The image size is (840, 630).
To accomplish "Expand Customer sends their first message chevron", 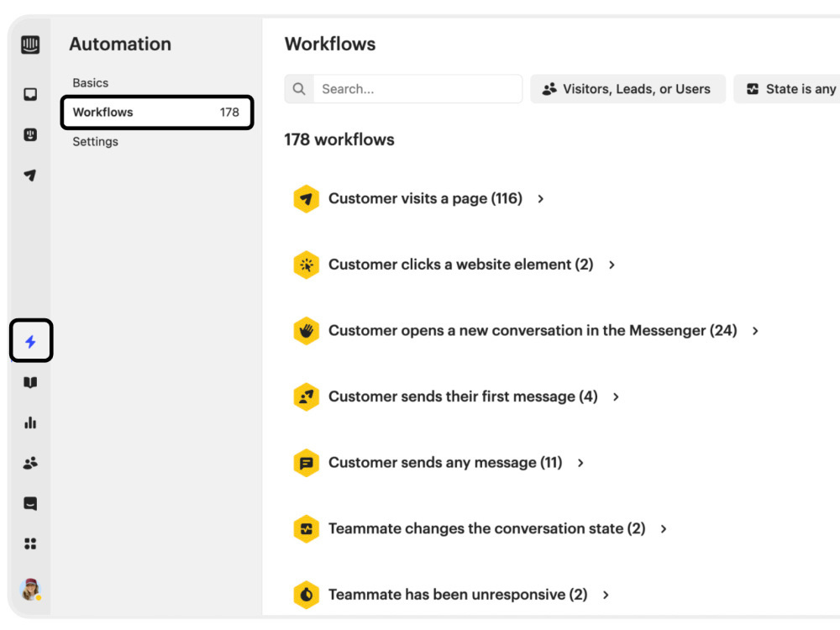I will coord(616,397).
